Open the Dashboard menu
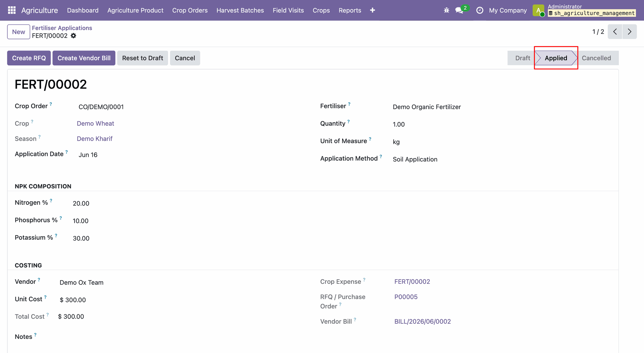This screenshot has height=353, width=644. click(83, 10)
